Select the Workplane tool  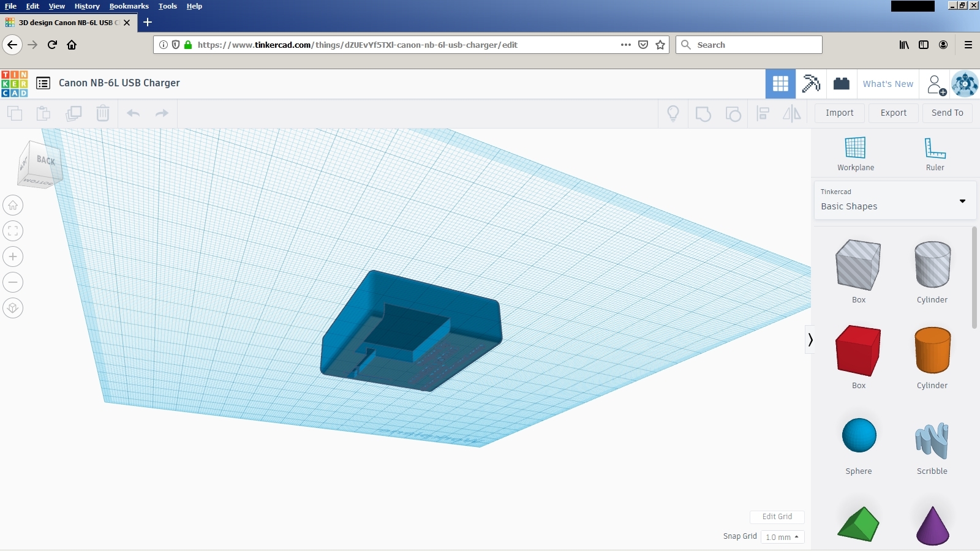(x=856, y=154)
